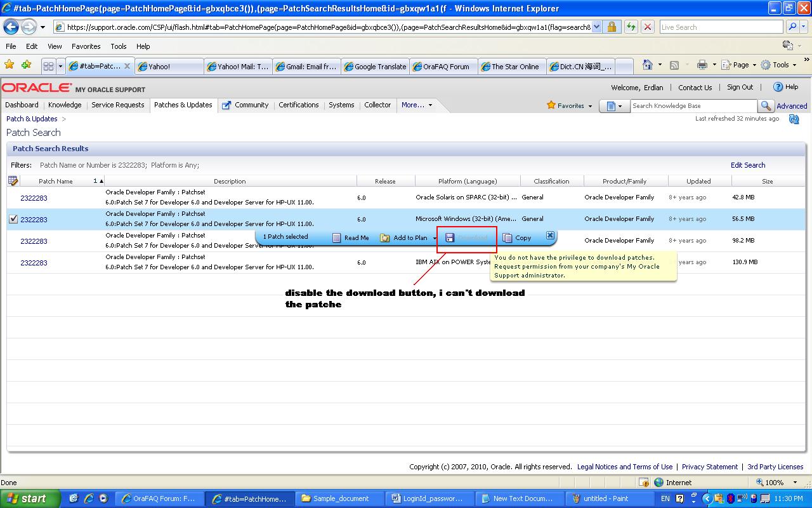Open the Oracle Solaris row patch 2322283 link
This screenshot has height=508, width=812.
coord(34,198)
